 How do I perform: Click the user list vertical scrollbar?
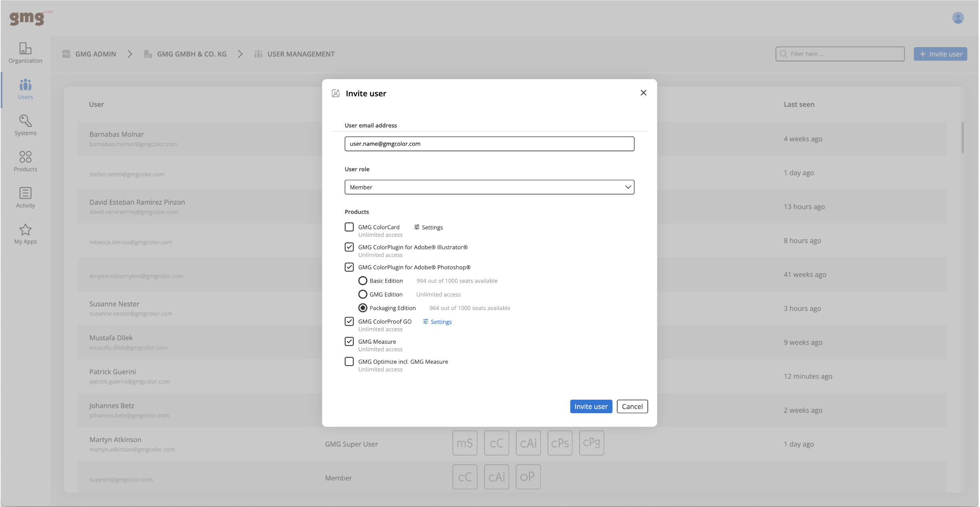(x=963, y=137)
